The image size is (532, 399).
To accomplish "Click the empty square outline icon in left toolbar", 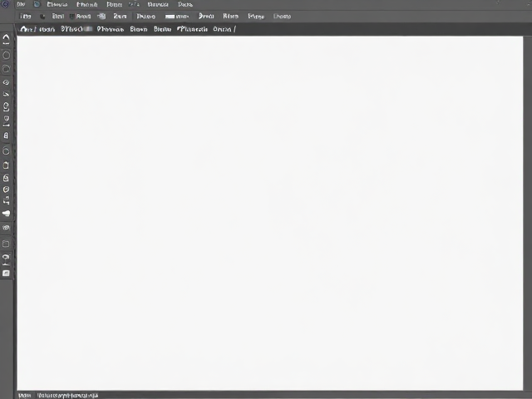I will pos(6,244).
